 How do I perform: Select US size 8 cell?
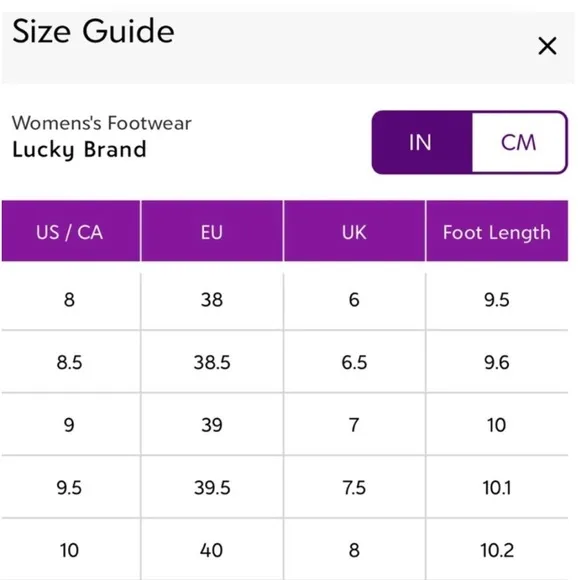pyautogui.click(x=70, y=300)
